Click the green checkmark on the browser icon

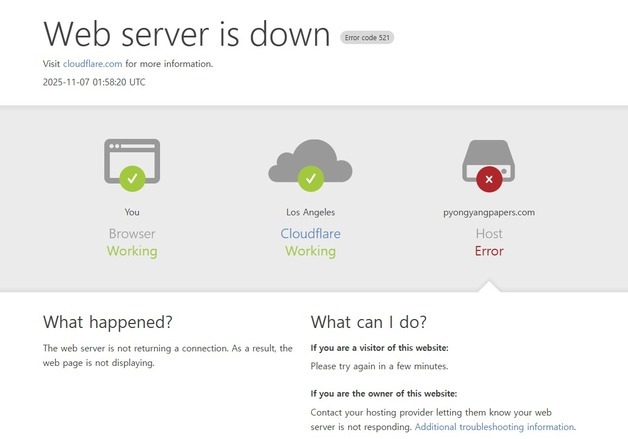[132, 179]
